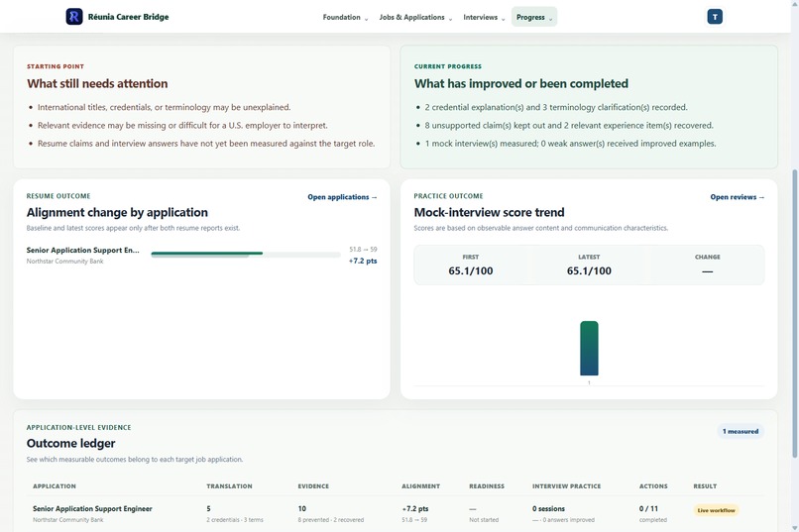Click the Readiness column header

coord(487,486)
